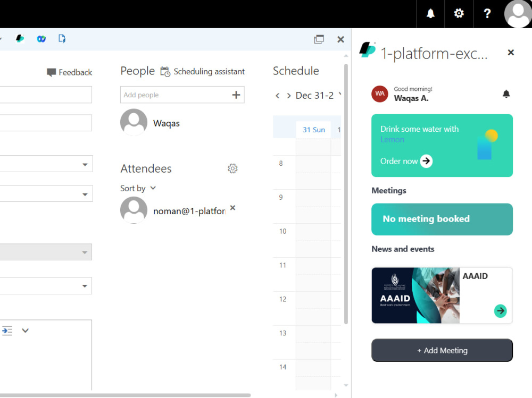Open the 1-platform add-in toolbar icon
Screen dimensions: 532x398
20,39
